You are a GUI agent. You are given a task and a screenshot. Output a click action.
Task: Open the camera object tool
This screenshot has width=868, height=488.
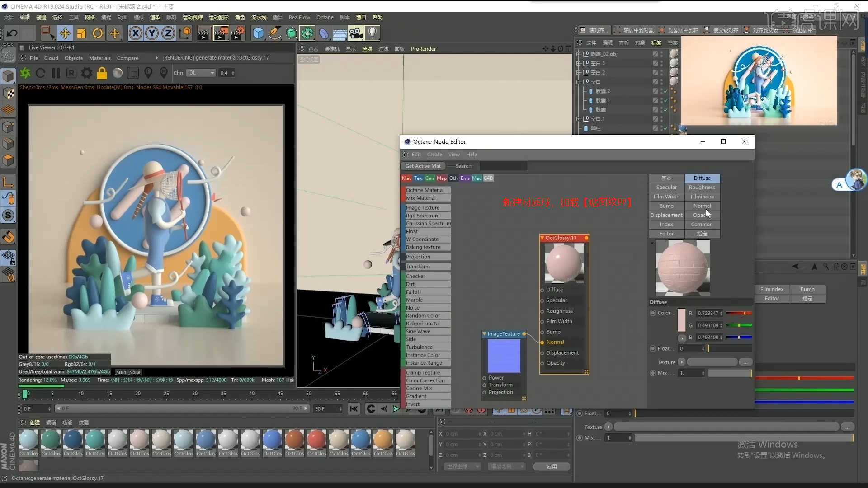pos(356,33)
